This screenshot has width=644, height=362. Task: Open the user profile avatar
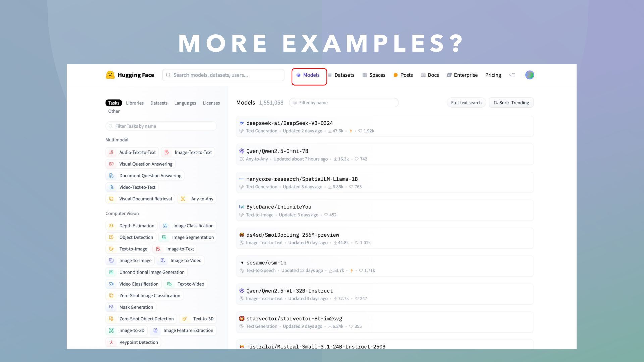coord(530,75)
